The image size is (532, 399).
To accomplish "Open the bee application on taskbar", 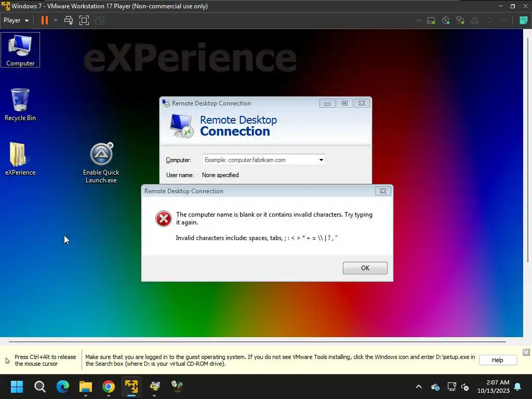I will click(x=155, y=387).
